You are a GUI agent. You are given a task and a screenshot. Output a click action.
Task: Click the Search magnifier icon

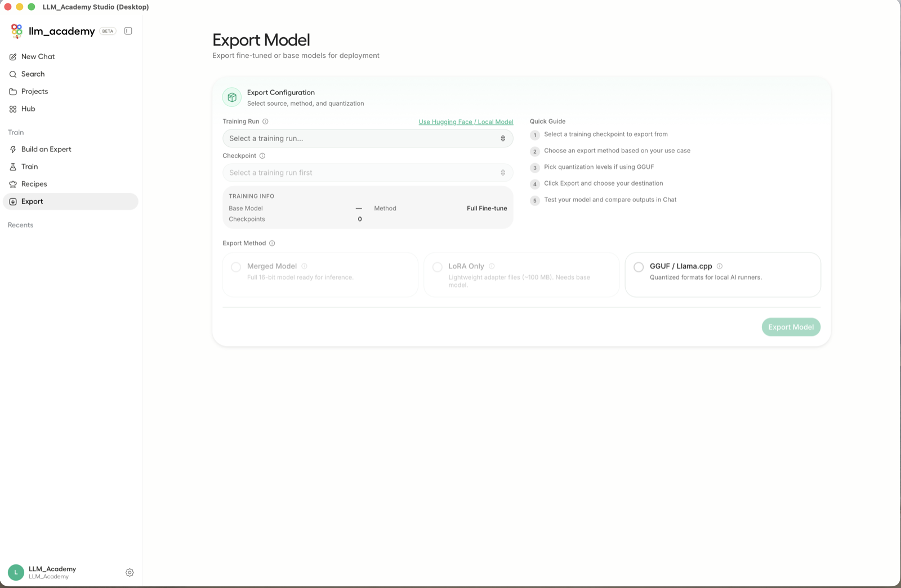[13, 74]
